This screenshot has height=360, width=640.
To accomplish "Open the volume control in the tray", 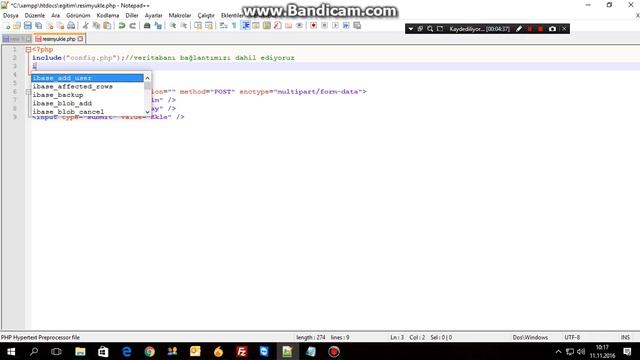I will tap(581, 351).
